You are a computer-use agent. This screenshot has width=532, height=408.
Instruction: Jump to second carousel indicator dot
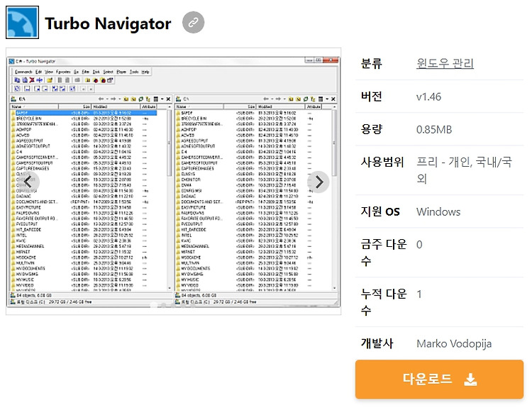[164, 306]
